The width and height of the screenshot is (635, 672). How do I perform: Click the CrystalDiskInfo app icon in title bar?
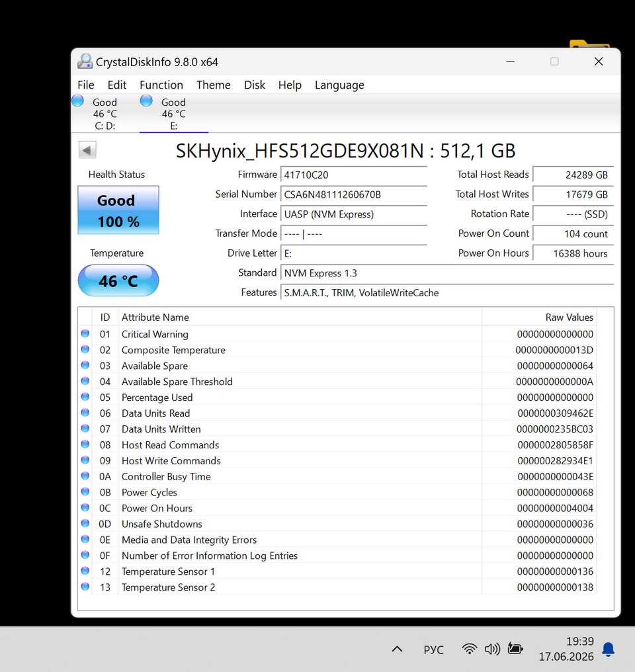pos(85,62)
